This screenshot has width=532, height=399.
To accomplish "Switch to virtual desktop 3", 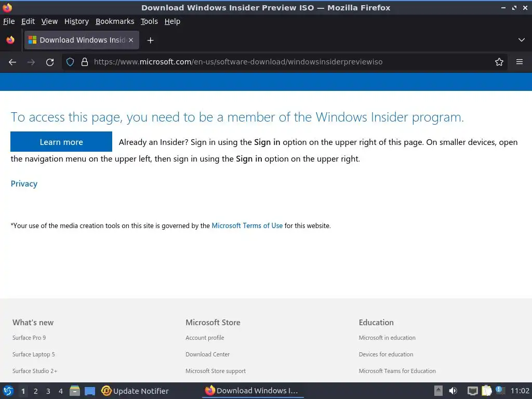I will 48,391.
